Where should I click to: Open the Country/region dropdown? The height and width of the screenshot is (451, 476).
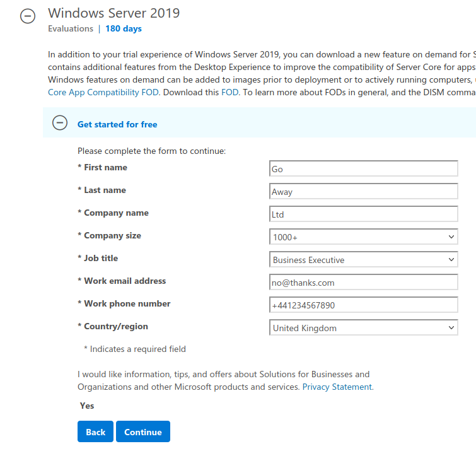click(363, 328)
